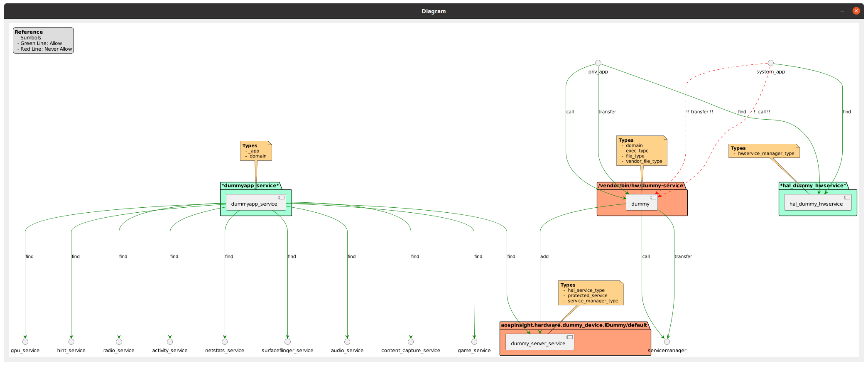Click the 'find' label above audio_service
This screenshot has width=868, height=366.
(x=352, y=257)
